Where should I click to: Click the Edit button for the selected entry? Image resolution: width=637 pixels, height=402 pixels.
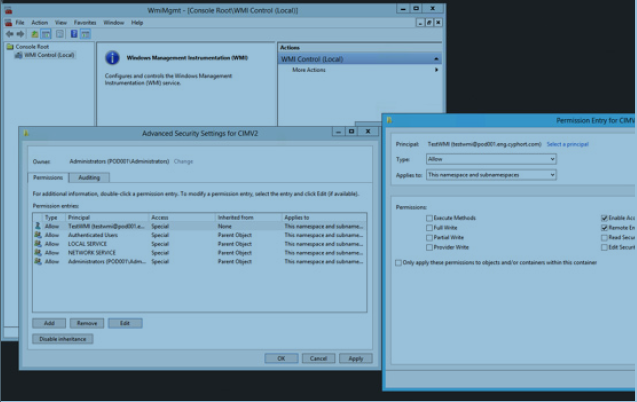click(125, 323)
